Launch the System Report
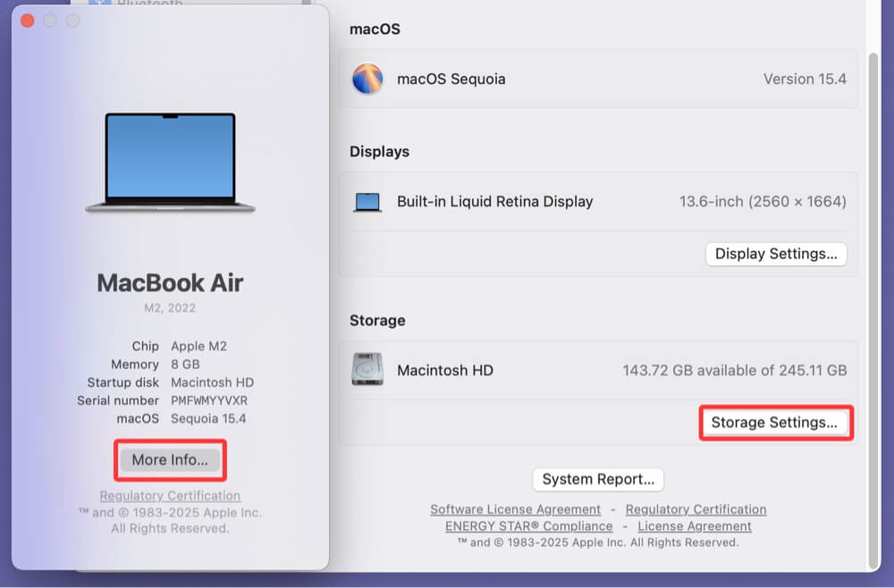The width and height of the screenshot is (894, 588). [x=598, y=479]
